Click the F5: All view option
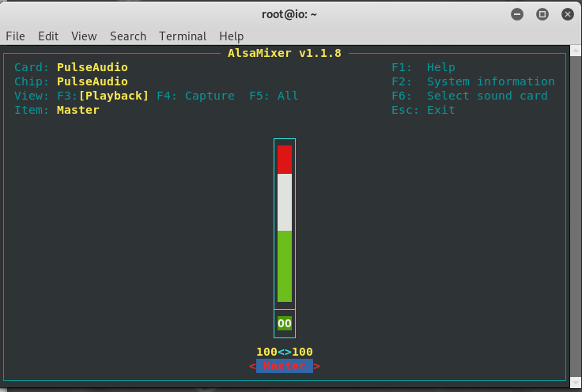 [274, 96]
